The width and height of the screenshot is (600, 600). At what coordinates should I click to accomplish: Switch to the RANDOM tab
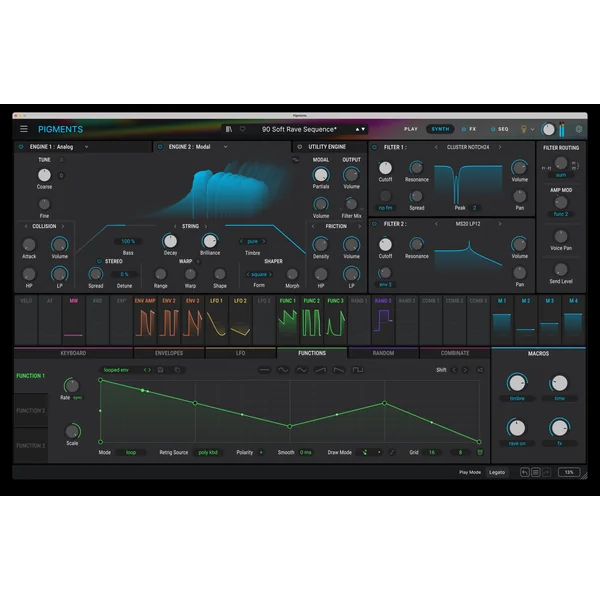coord(383,353)
